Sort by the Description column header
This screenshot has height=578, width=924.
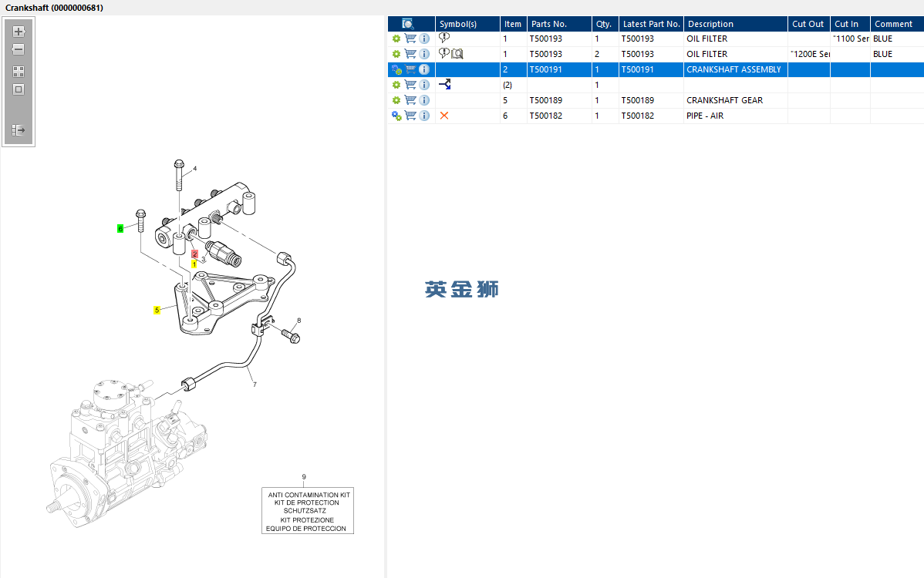click(x=736, y=24)
